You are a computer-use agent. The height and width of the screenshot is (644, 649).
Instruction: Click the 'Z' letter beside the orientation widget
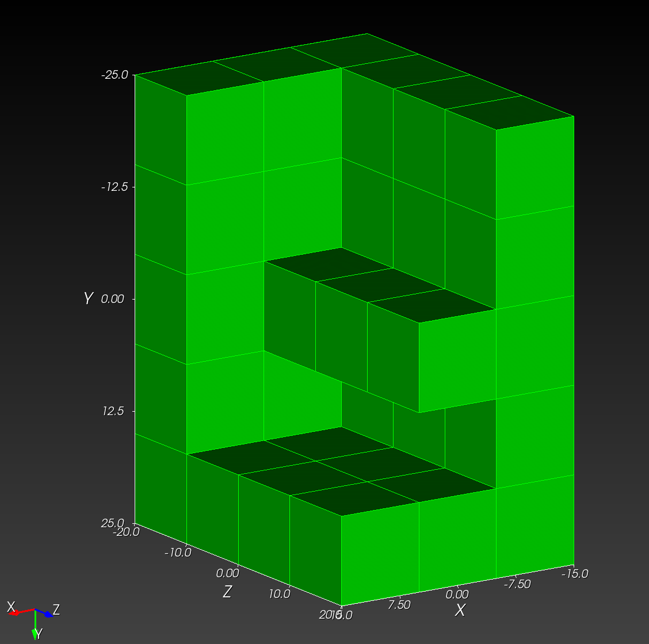click(56, 609)
